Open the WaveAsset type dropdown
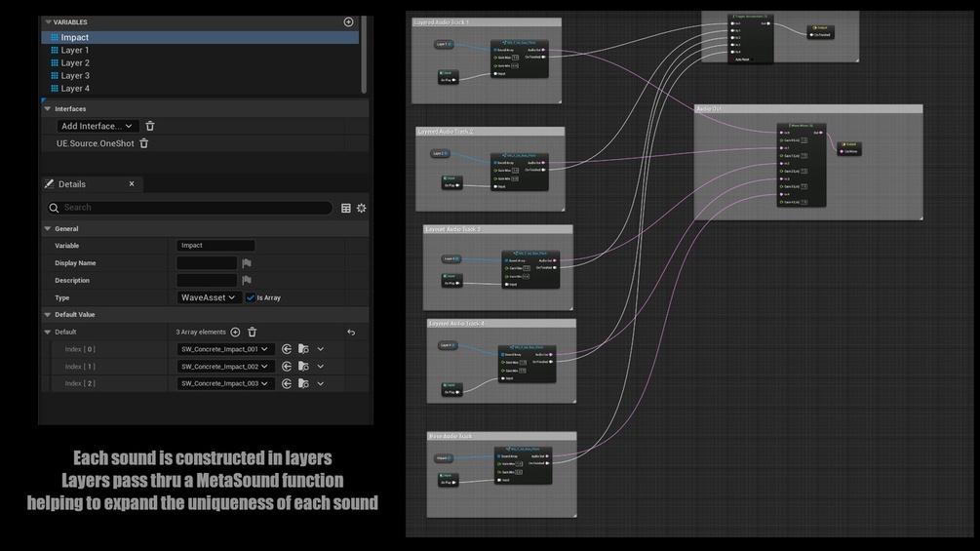This screenshot has width=980, height=551. point(208,298)
